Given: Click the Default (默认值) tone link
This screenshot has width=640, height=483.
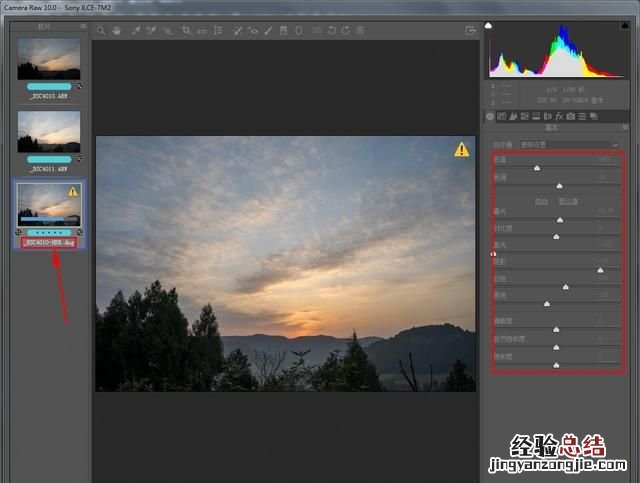Looking at the screenshot, I should tap(568, 202).
